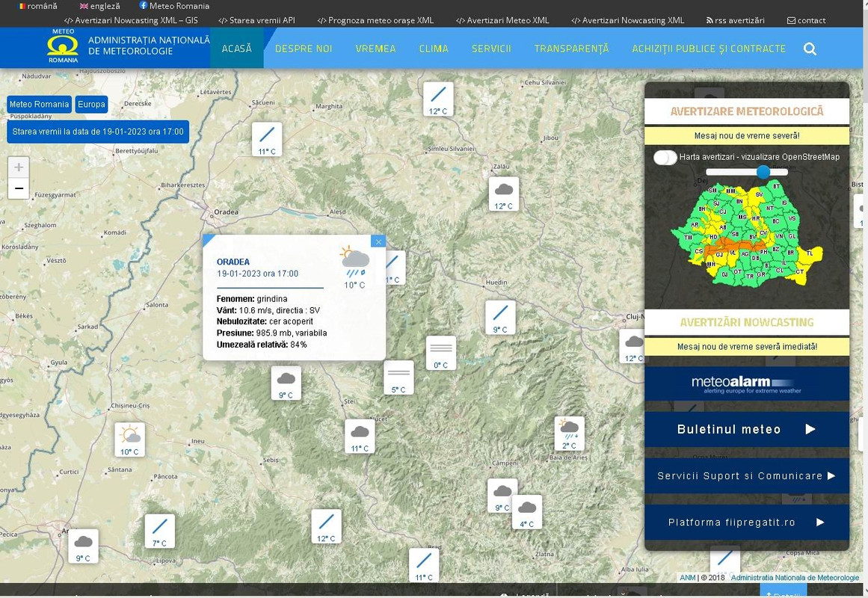Close the Oradea weather popup
This screenshot has height=598, width=868.
[x=378, y=241]
